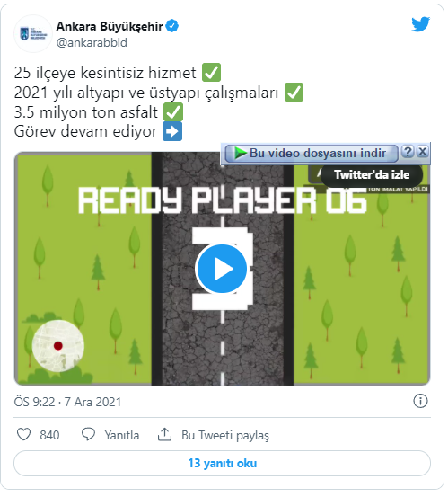Close the video download bar
The image size is (448, 497).
423,152
